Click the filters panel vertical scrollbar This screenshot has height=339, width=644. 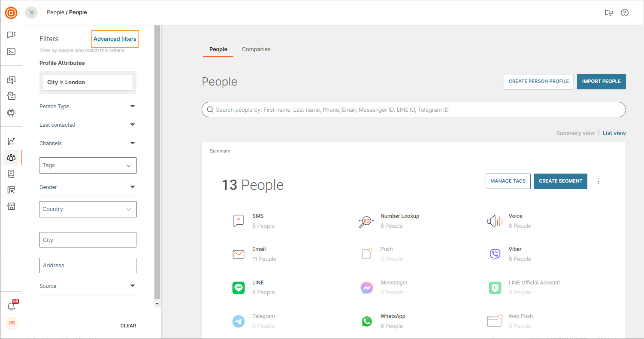pyautogui.click(x=157, y=163)
